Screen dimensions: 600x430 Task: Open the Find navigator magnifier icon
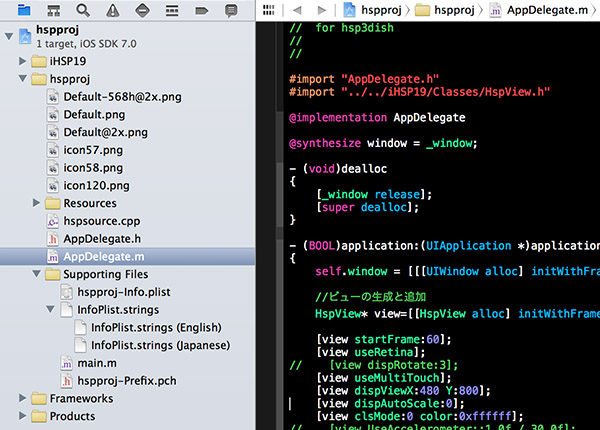pos(82,10)
